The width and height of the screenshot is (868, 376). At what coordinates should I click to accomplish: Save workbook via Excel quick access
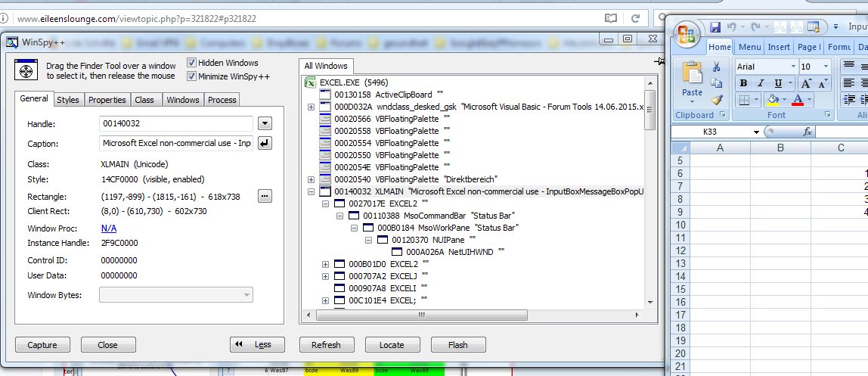pos(715,26)
